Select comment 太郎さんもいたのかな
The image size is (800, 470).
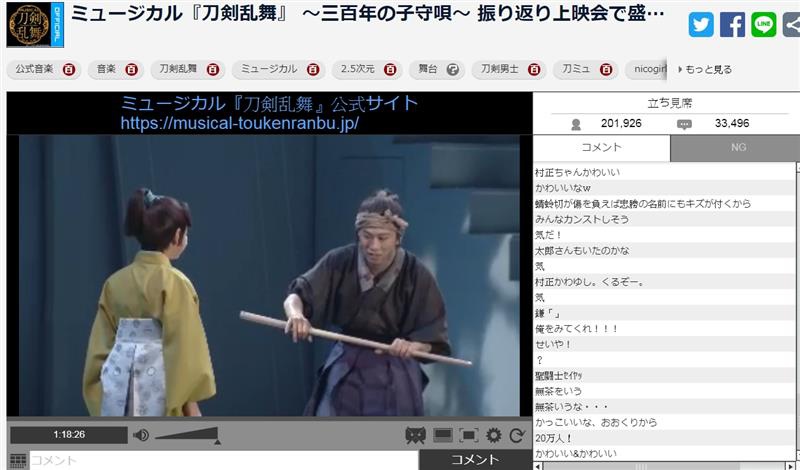tap(582, 251)
